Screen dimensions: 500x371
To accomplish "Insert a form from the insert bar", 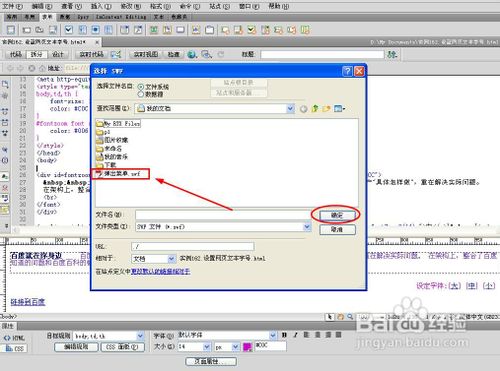I will (11, 30).
